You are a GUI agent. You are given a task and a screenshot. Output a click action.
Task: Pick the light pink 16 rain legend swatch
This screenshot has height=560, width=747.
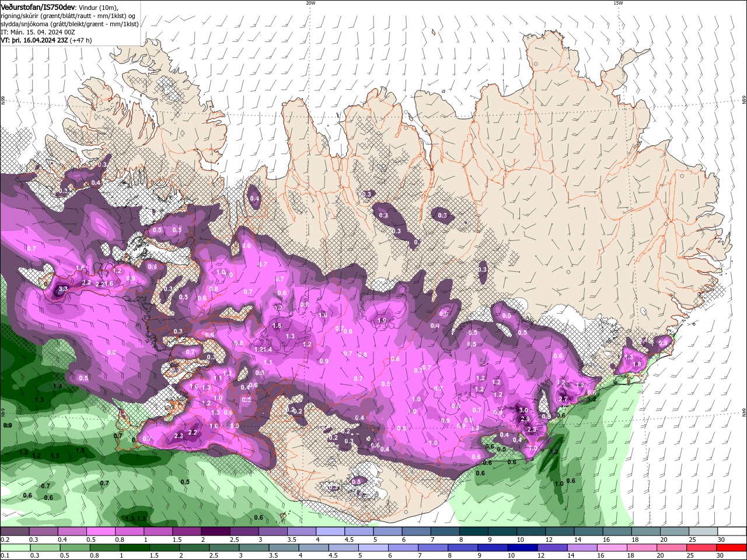[x=612, y=548]
